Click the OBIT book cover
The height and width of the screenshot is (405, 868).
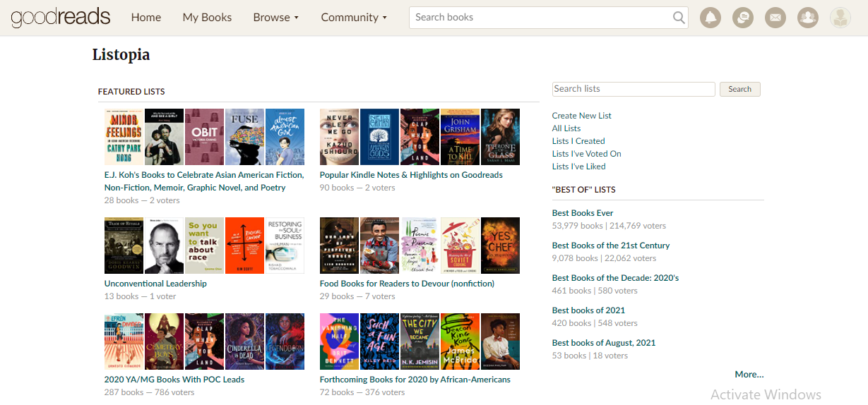click(204, 137)
